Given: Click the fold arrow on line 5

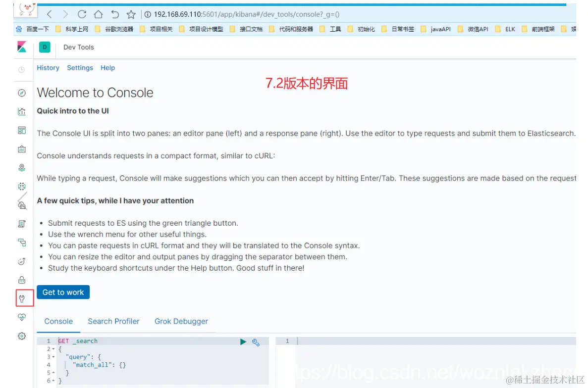Looking at the screenshot, I should 53,373.
